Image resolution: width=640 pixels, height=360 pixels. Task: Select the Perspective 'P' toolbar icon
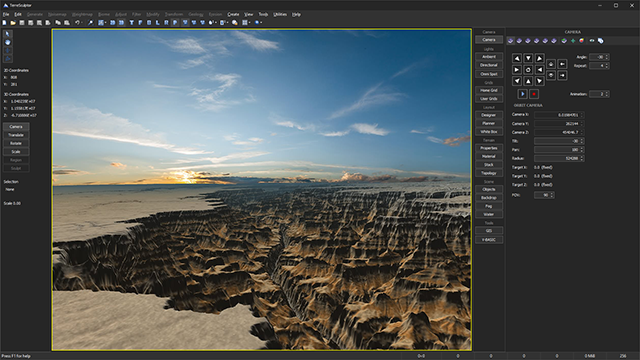pos(175,23)
